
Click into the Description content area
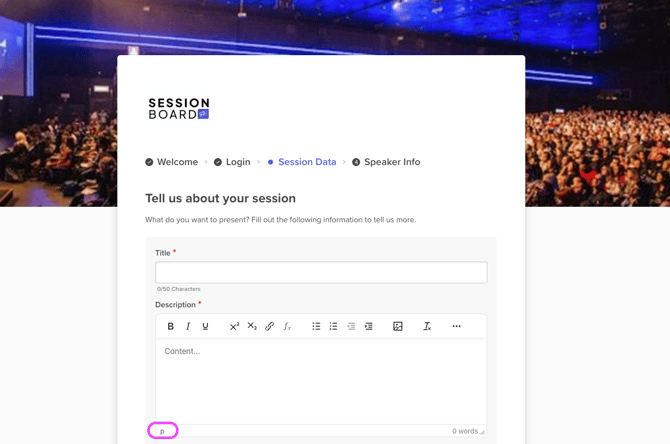(321, 380)
